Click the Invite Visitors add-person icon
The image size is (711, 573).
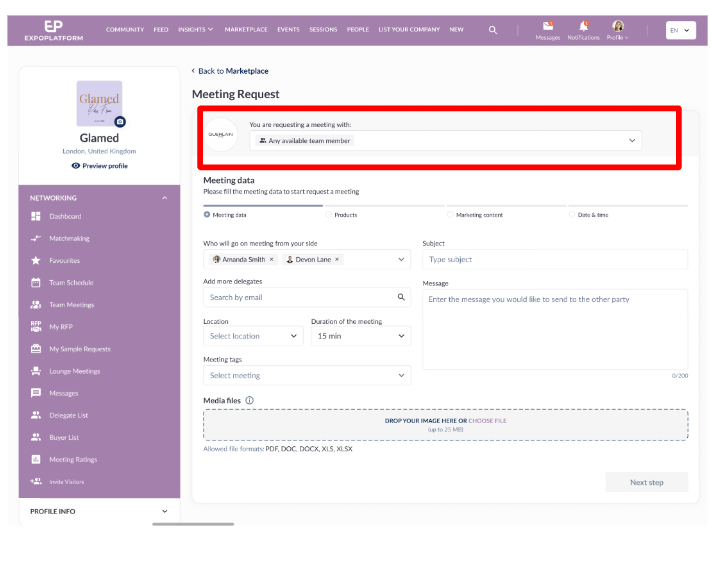(36, 481)
